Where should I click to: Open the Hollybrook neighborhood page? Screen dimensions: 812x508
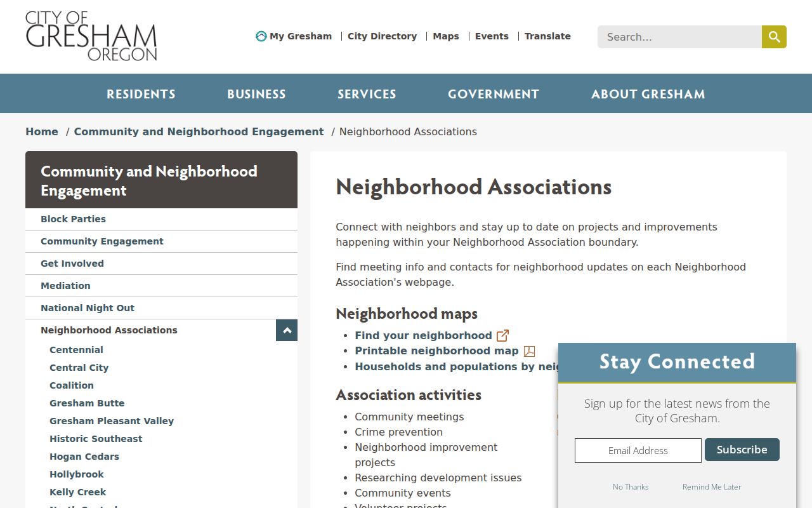click(x=77, y=474)
